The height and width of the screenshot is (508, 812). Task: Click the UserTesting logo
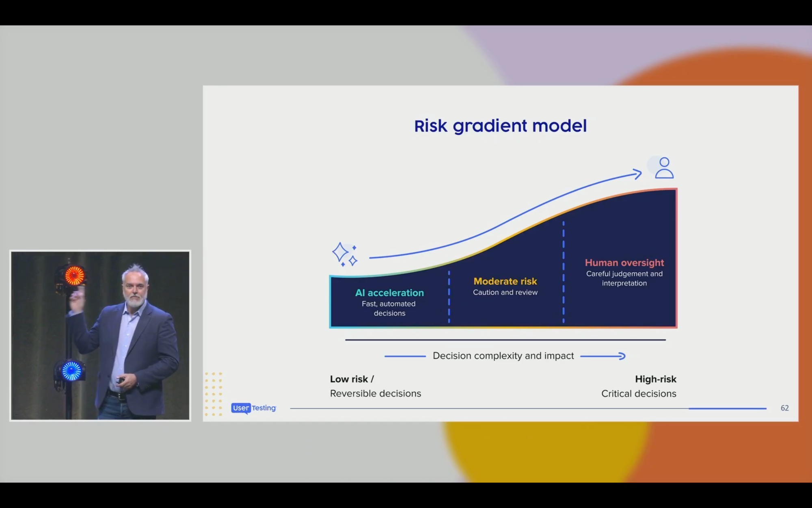pyautogui.click(x=254, y=408)
